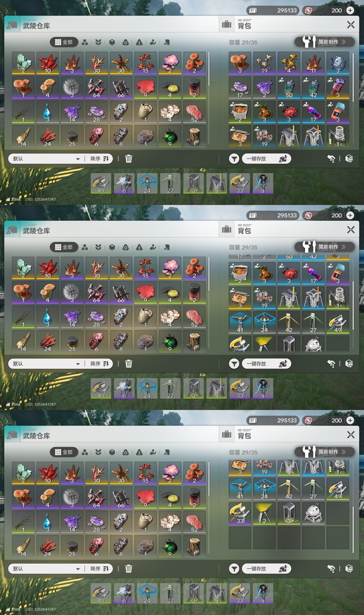Viewport: 364px width, 615px height.
Task: Select the 全部 tab in the bottom screenshot
Action: point(64,452)
